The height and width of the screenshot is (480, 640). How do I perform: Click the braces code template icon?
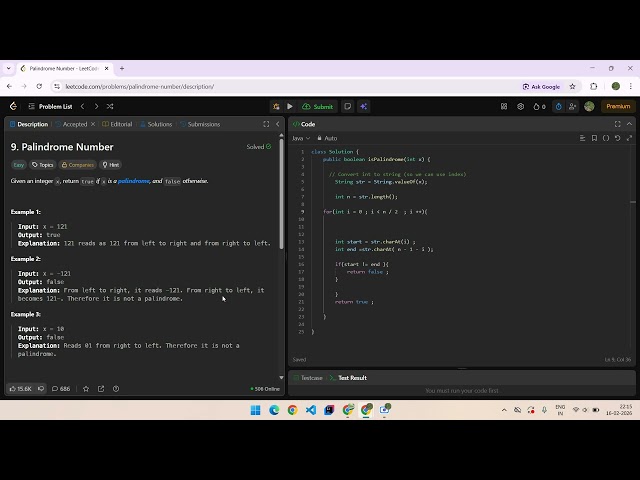[x=606, y=138]
